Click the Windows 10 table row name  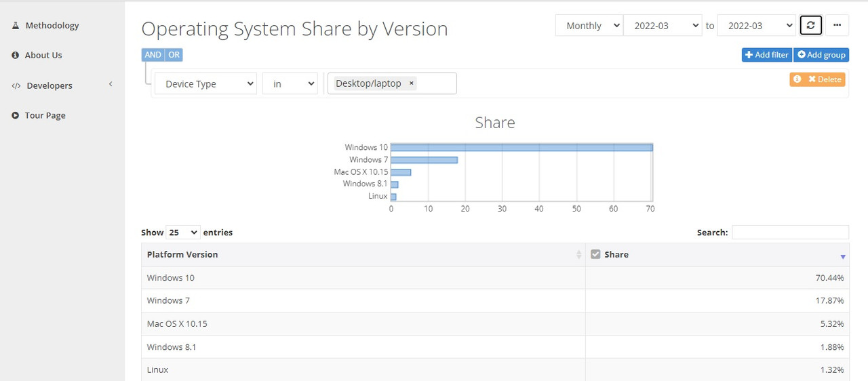click(171, 278)
